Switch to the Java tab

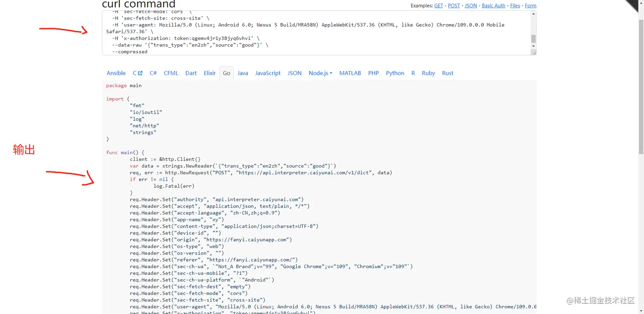tap(243, 73)
